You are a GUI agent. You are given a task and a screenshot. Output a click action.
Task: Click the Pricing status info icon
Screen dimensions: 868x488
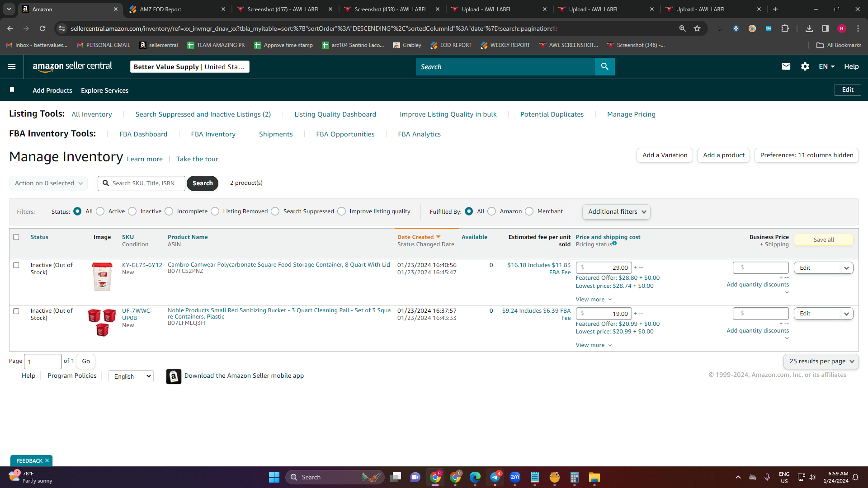click(614, 244)
